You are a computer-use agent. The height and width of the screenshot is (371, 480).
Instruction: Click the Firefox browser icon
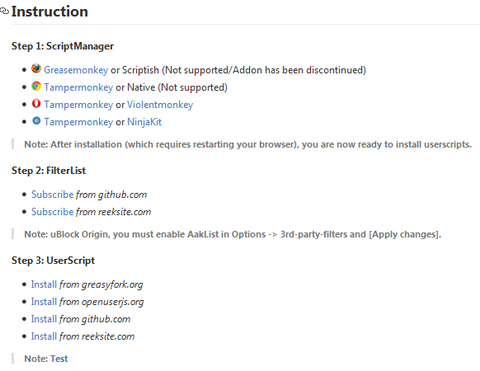[x=36, y=69]
